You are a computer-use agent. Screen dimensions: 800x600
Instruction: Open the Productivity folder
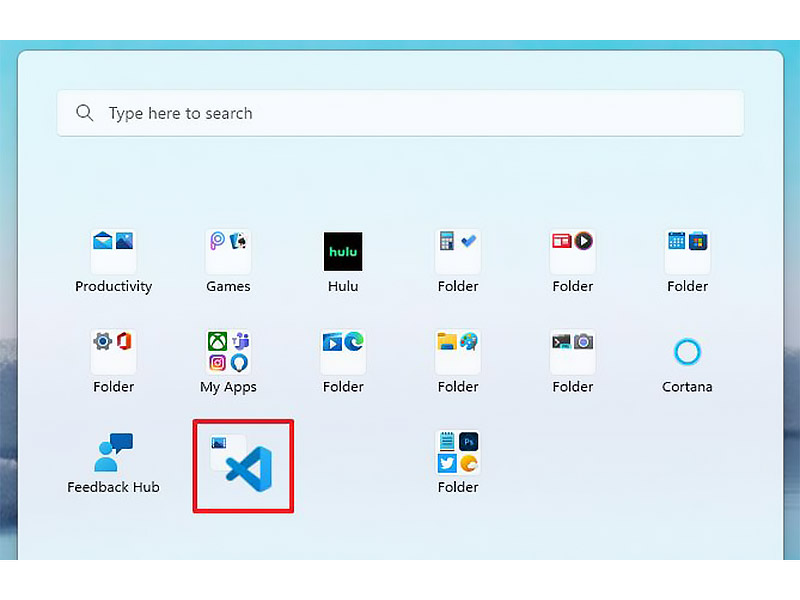[x=113, y=252]
